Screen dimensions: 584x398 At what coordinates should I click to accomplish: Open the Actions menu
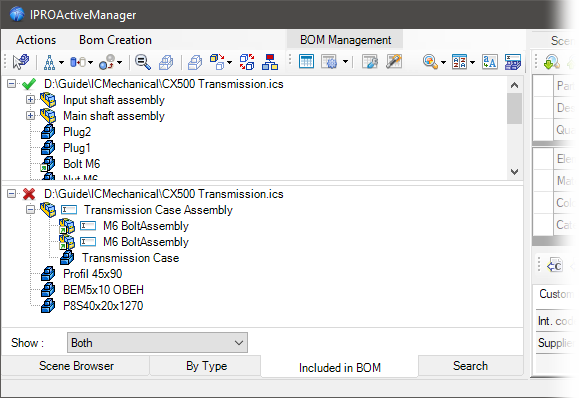(36, 40)
